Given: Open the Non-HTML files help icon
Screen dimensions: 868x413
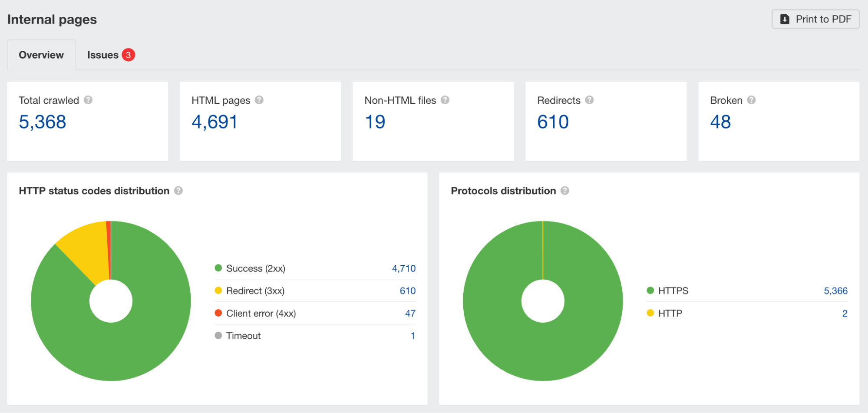Looking at the screenshot, I should coord(445,100).
